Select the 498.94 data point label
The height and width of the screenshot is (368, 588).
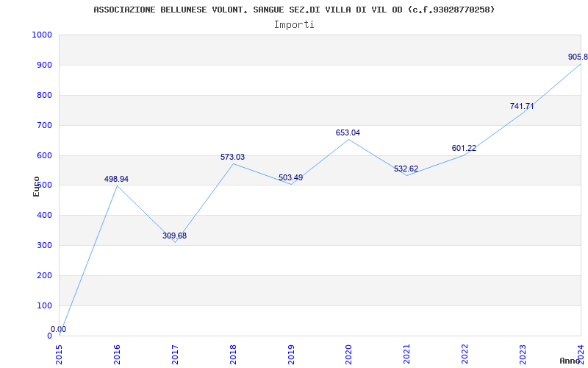pos(116,179)
